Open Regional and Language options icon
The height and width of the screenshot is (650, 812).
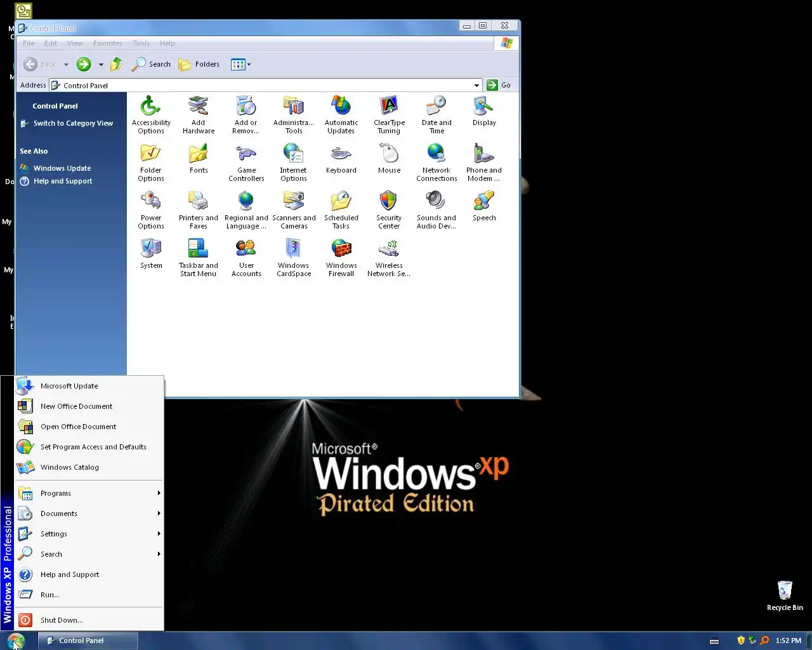pos(246,210)
